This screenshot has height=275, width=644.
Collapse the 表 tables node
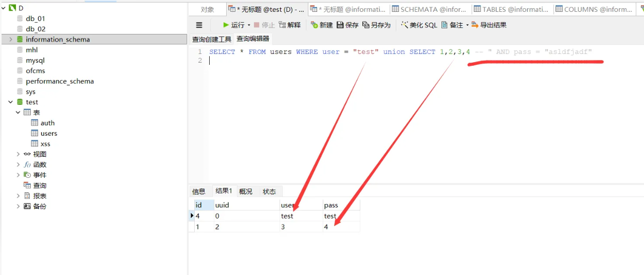[x=18, y=112]
